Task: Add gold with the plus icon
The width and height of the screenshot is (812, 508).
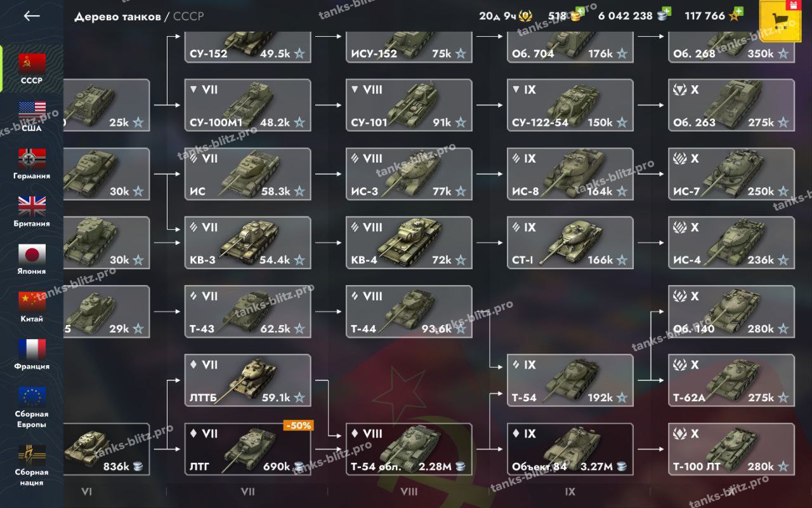Action: (x=579, y=11)
